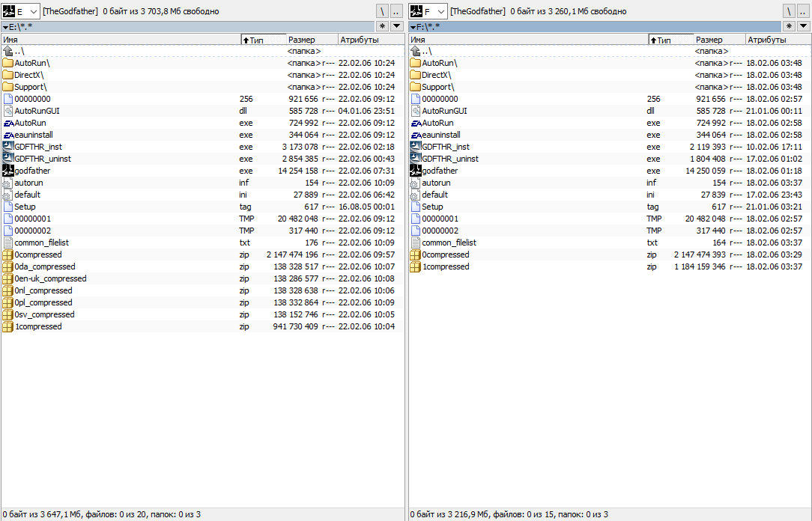812x521 pixels.
Task: Click eauninstall icon in the right panel
Action: [x=415, y=135]
